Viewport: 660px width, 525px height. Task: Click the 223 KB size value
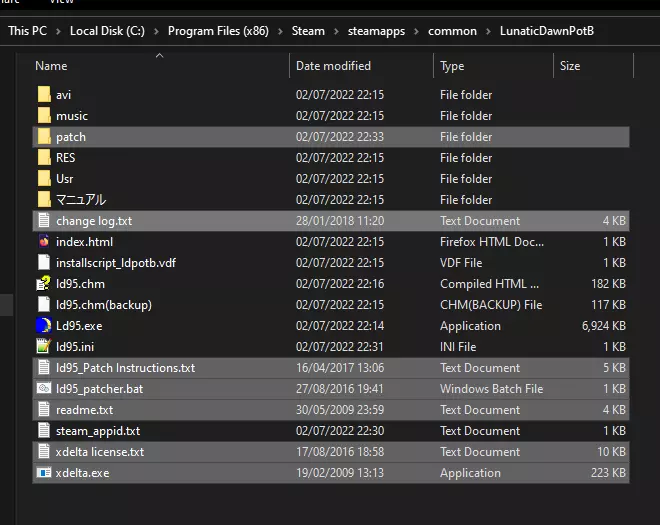tap(608, 473)
